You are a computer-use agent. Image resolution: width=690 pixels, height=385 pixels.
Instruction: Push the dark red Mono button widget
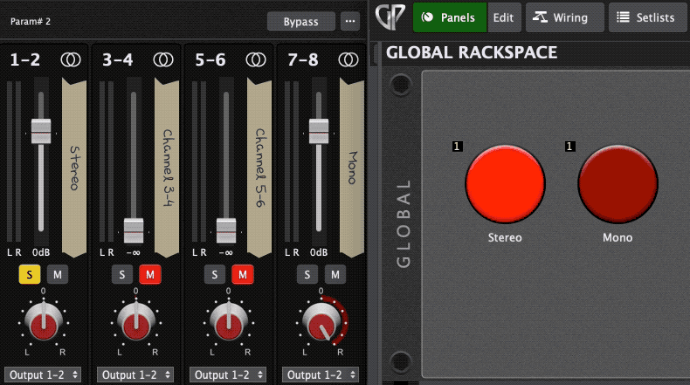pyautogui.click(x=618, y=184)
